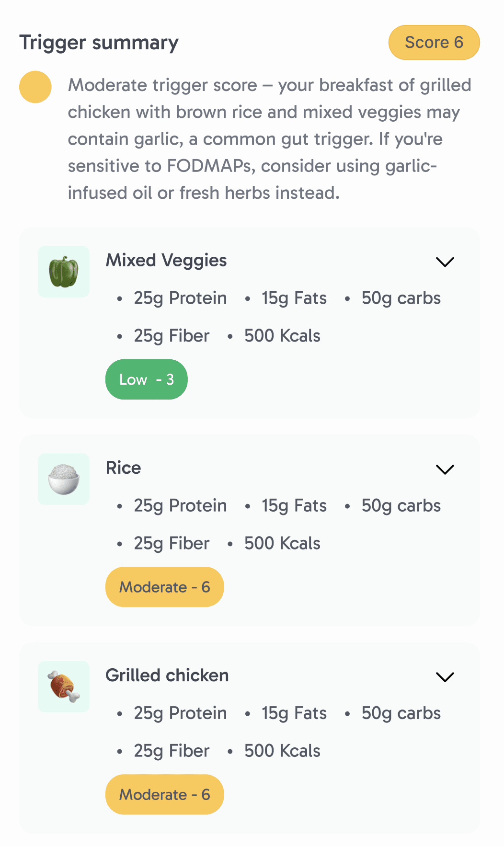Click Grilled chicken's Moderate - 6 badge
This screenshot has width=504, height=846.
(x=165, y=794)
